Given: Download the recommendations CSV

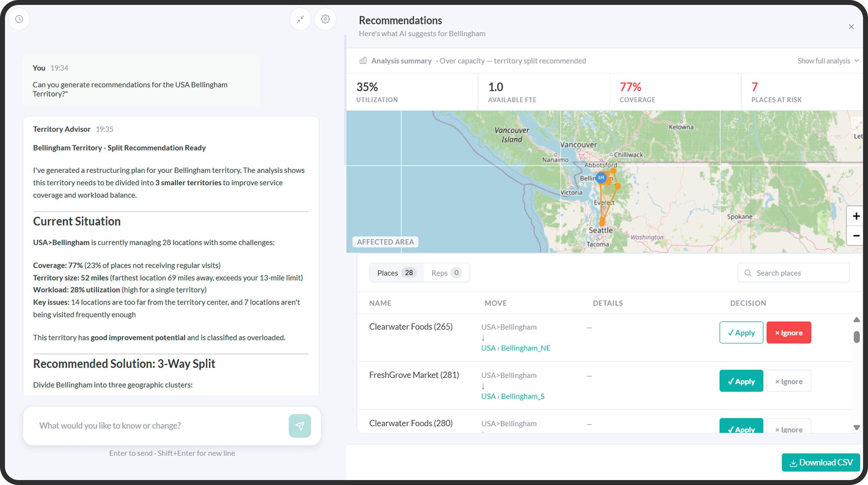Looking at the screenshot, I should tap(820, 462).
